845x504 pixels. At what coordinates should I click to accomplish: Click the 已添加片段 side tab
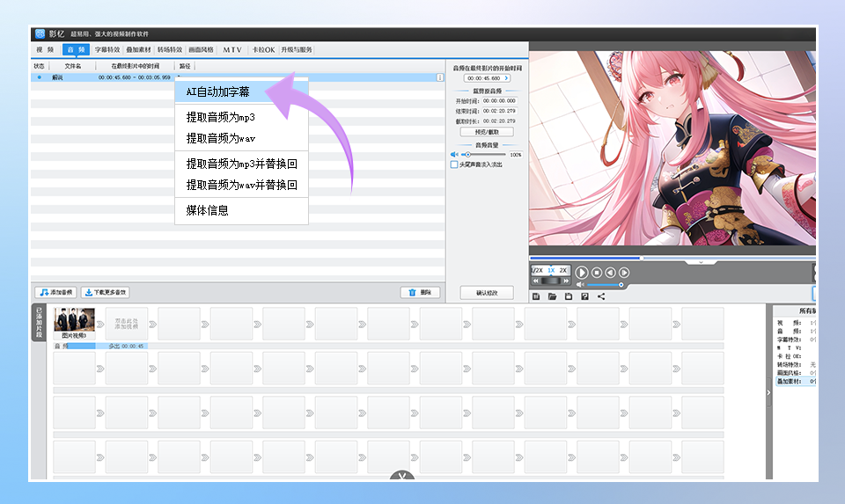pyautogui.click(x=39, y=322)
